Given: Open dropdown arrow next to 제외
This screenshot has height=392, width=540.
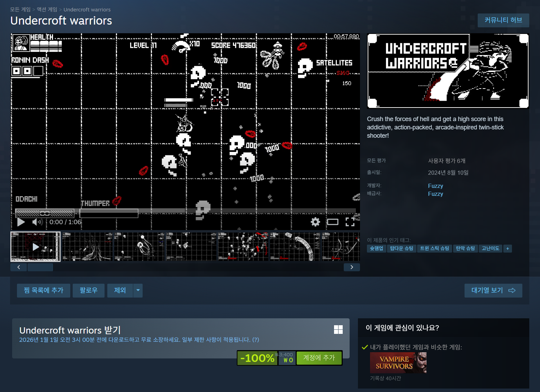Looking at the screenshot, I should pos(138,291).
